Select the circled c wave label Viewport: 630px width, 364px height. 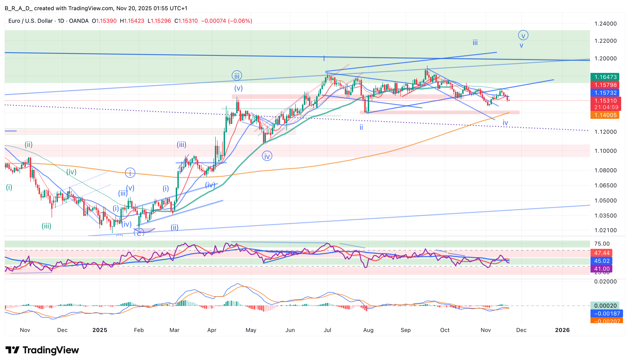click(139, 233)
